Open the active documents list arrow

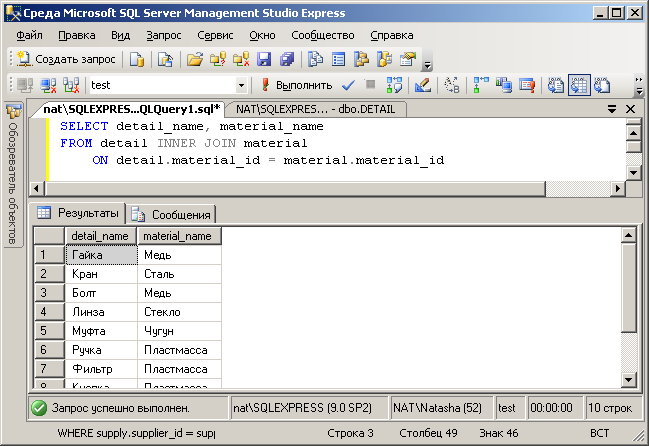coord(612,109)
